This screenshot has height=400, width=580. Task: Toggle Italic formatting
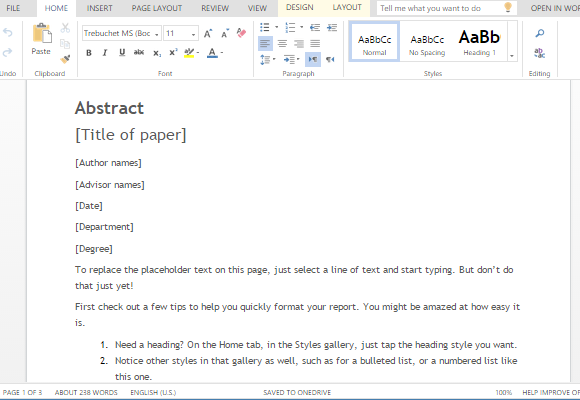click(x=105, y=53)
